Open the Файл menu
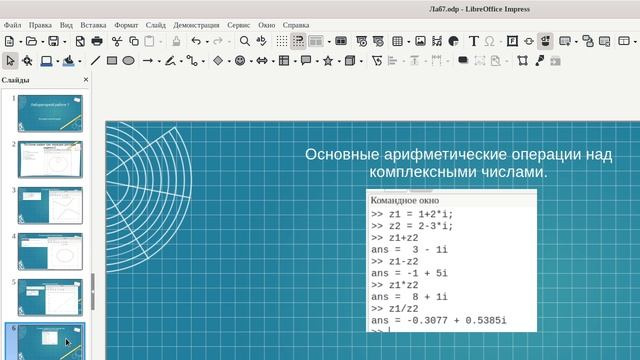Screen dimensions: 640x360 pyautogui.click(x=13, y=25)
